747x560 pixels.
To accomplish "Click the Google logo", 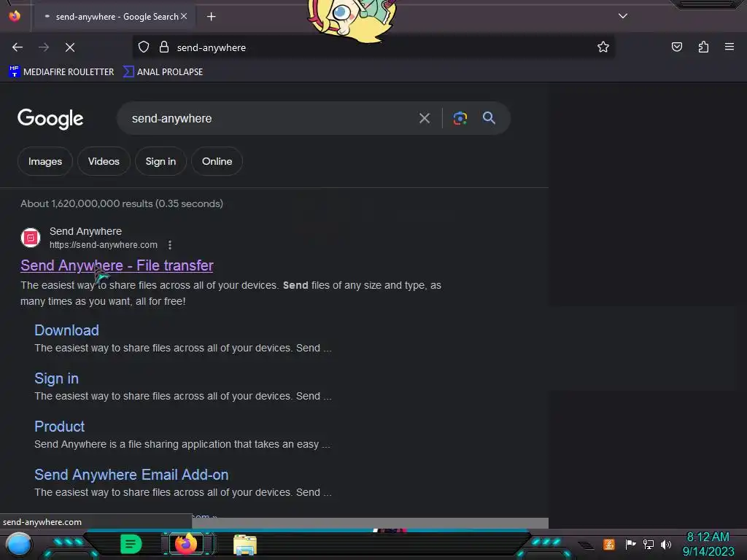I will tap(50, 119).
